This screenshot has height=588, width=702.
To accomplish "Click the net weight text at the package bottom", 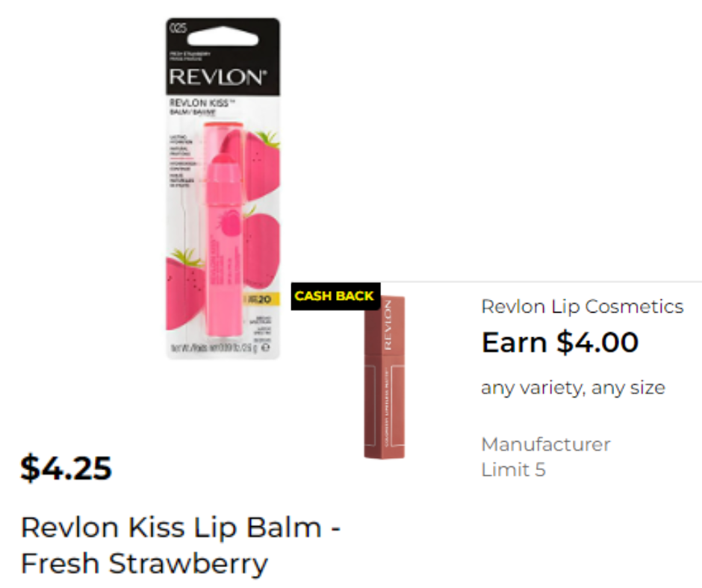I will pyautogui.click(x=220, y=348).
